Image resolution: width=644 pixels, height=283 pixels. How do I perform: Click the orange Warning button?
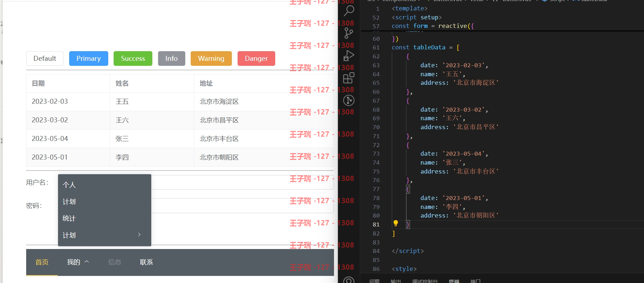click(x=211, y=58)
